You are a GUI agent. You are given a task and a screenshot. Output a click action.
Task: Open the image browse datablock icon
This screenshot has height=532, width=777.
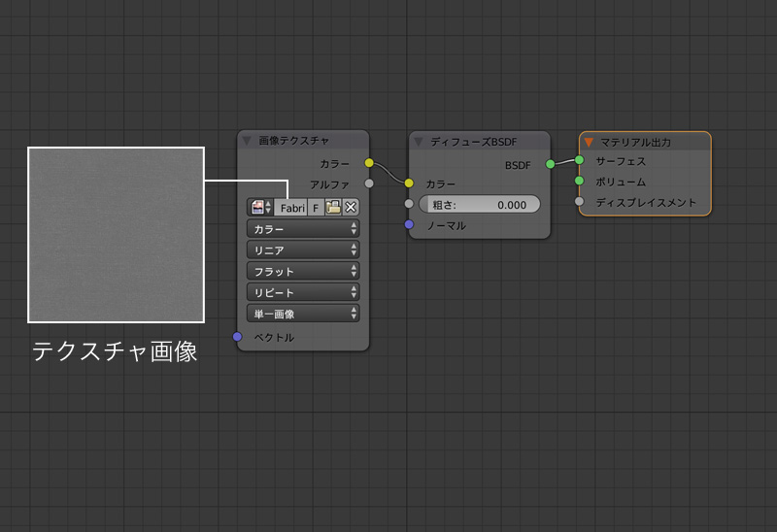(x=260, y=207)
